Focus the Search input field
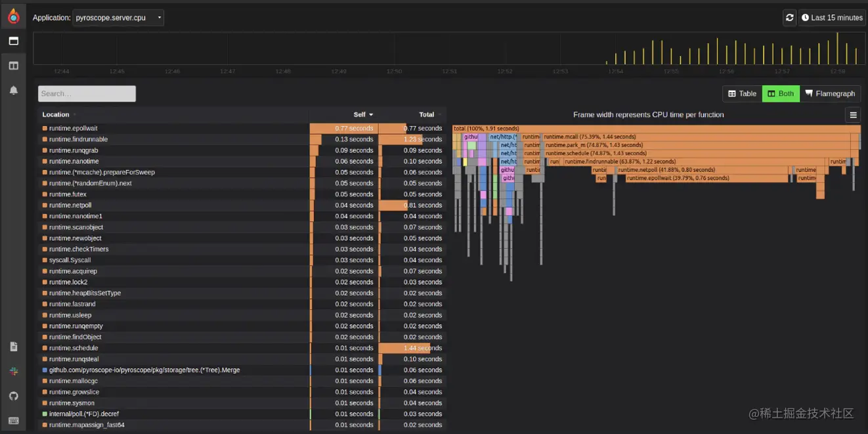 coord(87,94)
